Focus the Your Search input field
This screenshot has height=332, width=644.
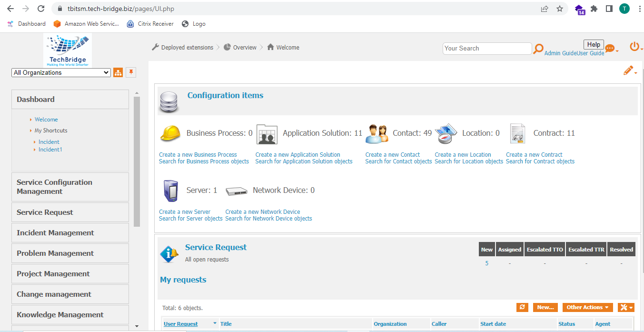(487, 49)
